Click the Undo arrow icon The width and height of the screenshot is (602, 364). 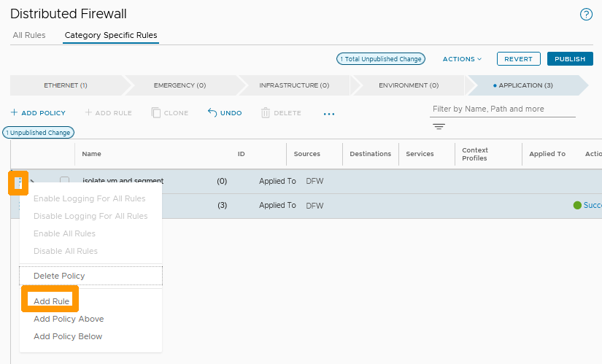(212, 113)
